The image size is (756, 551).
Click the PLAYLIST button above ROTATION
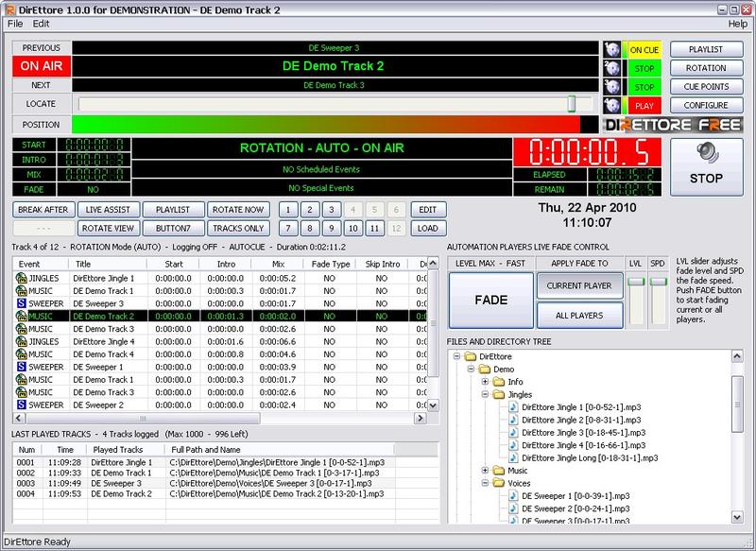(x=706, y=49)
